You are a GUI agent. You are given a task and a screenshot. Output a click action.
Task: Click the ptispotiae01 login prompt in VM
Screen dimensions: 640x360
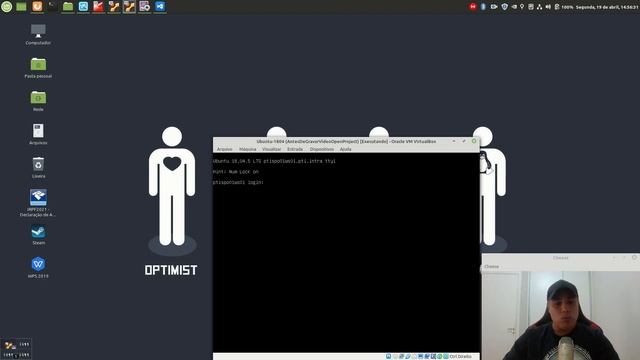[x=238, y=182]
